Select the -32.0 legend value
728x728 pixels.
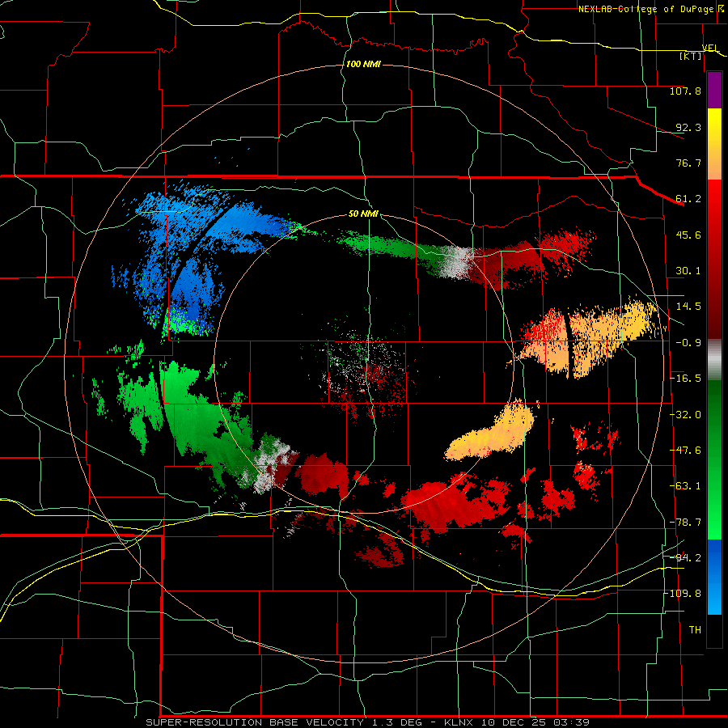[685, 415]
